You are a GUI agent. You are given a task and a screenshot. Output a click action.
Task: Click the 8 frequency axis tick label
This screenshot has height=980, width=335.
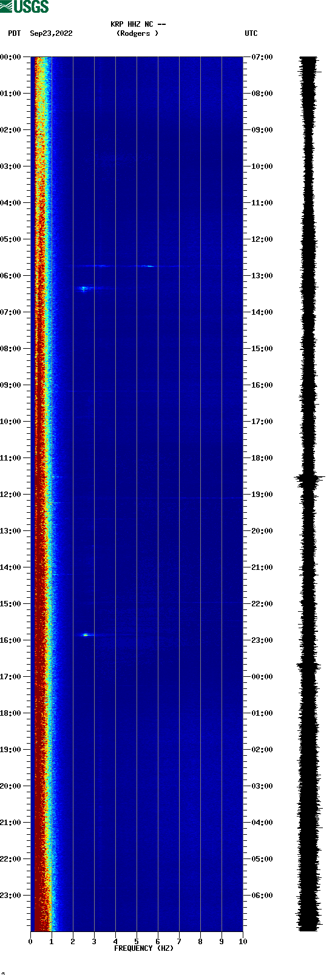click(x=200, y=942)
